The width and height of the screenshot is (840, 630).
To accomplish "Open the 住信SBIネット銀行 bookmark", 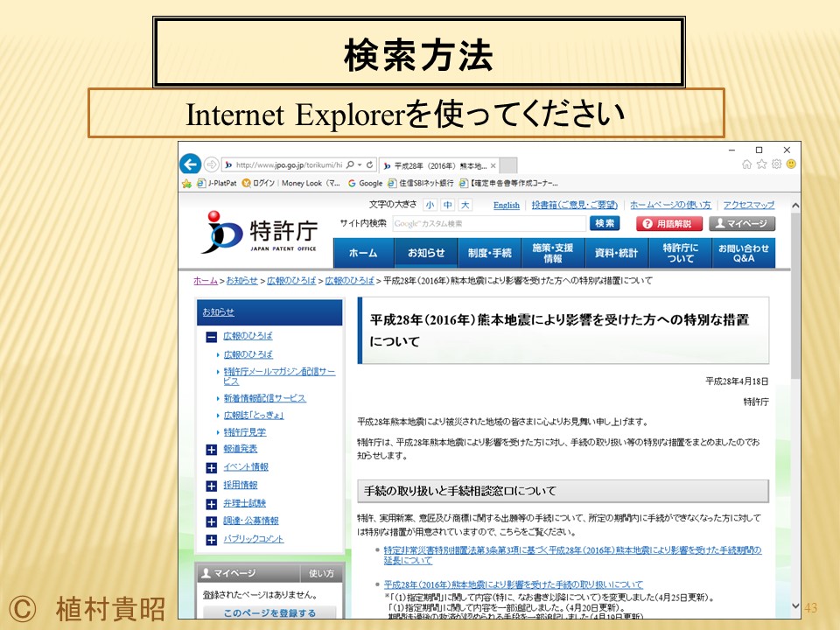I will 421,183.
